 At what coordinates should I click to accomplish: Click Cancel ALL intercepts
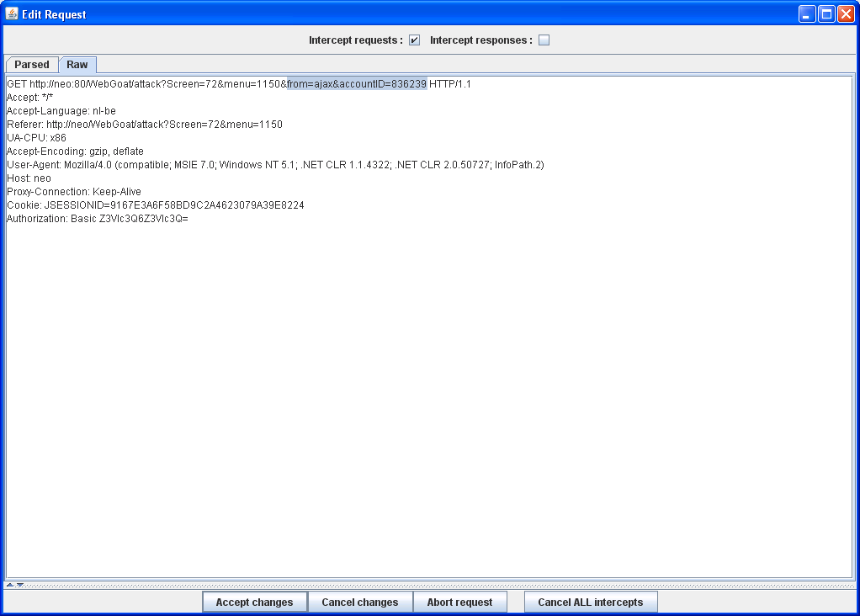(590, 603)
